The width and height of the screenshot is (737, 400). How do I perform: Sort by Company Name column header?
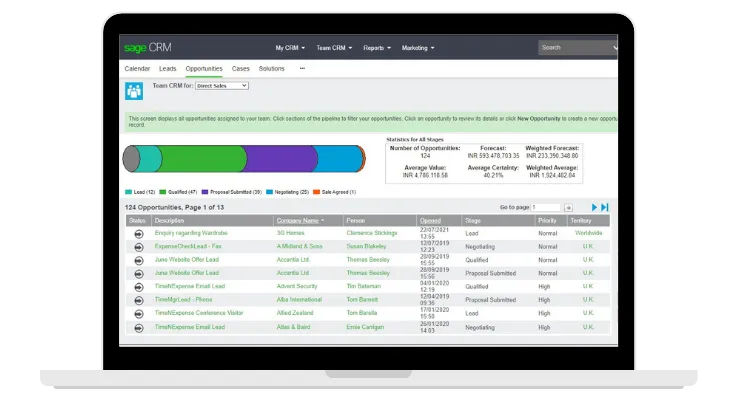coord(300,220)
